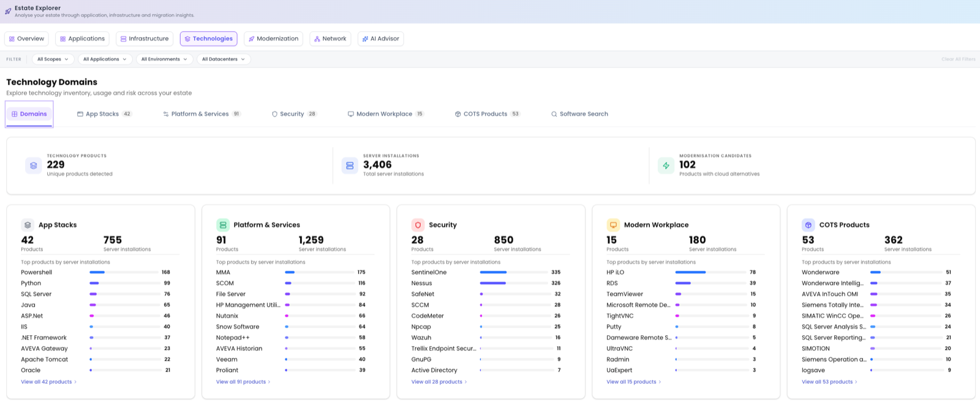Viewport: 980px width, 402px height.
Task: Click the Technology Products stack icon
Action: coord(34,165)
